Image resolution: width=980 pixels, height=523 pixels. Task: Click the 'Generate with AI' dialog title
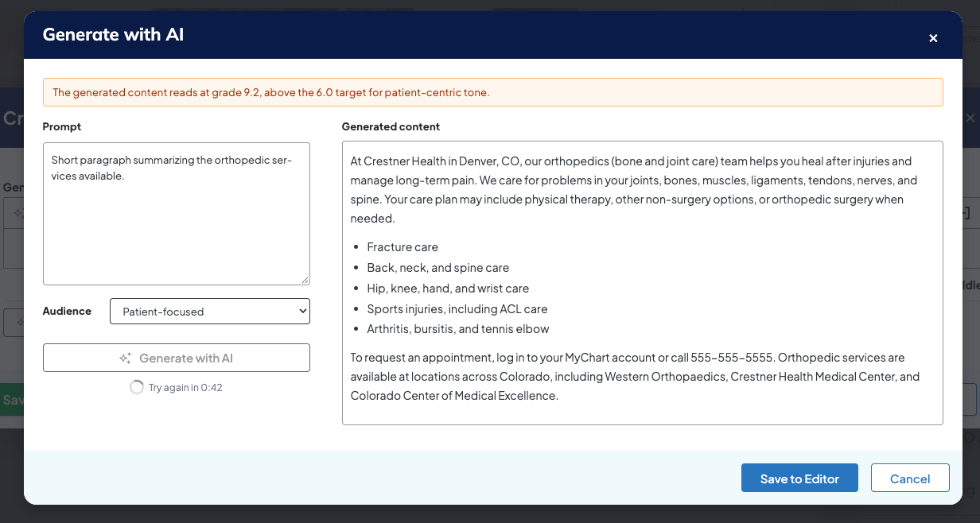point(113,35)
